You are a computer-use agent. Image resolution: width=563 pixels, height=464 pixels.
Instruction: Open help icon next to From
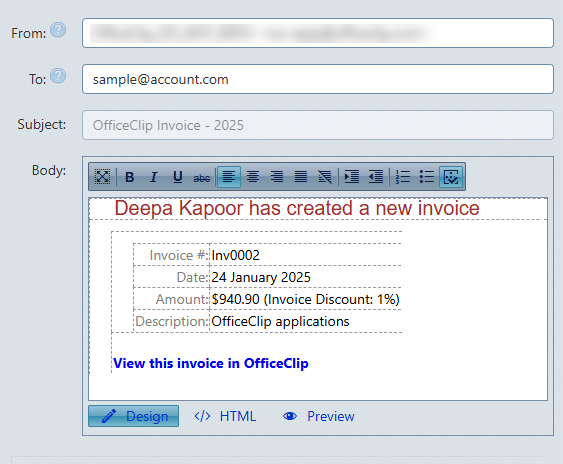point(58,30)
